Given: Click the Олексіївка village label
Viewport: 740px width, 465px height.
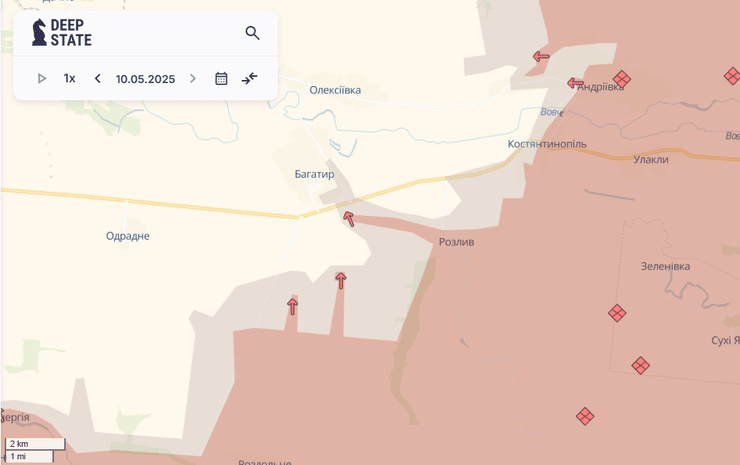Looking at the screenshot, I should [x=335, y=90].
